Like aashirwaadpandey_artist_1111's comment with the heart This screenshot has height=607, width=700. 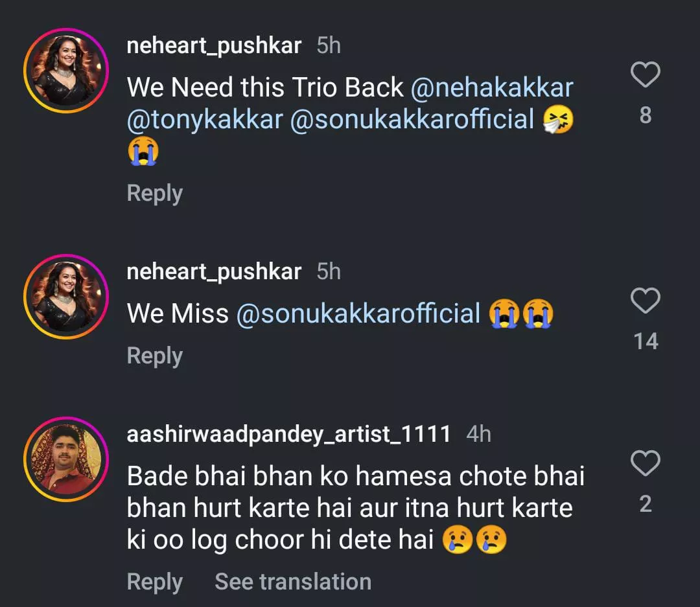coord(645,464)
